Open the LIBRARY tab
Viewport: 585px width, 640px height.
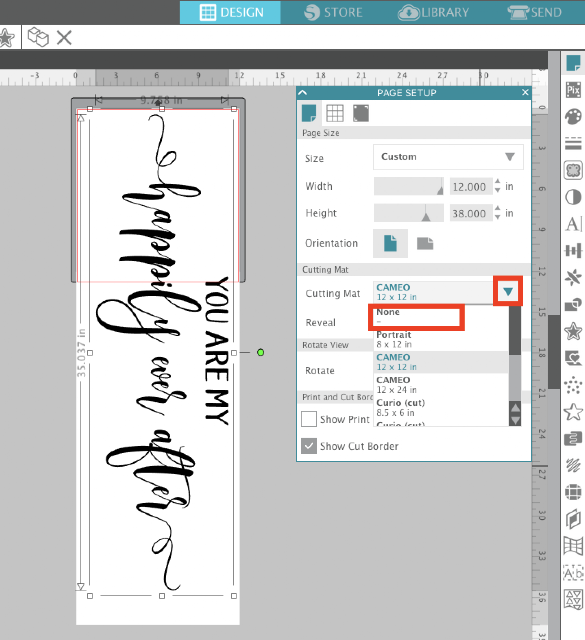(434, 12)
